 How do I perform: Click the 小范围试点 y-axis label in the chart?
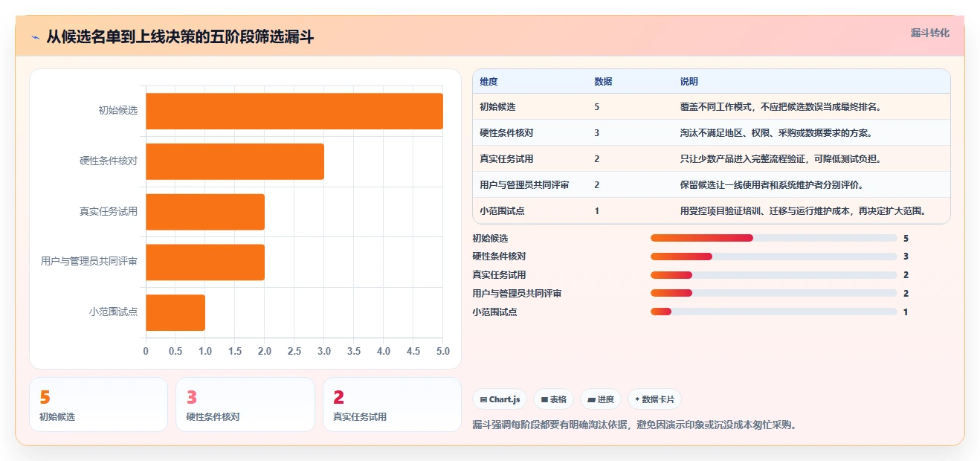pyautogui.click(x=114, y=312)
